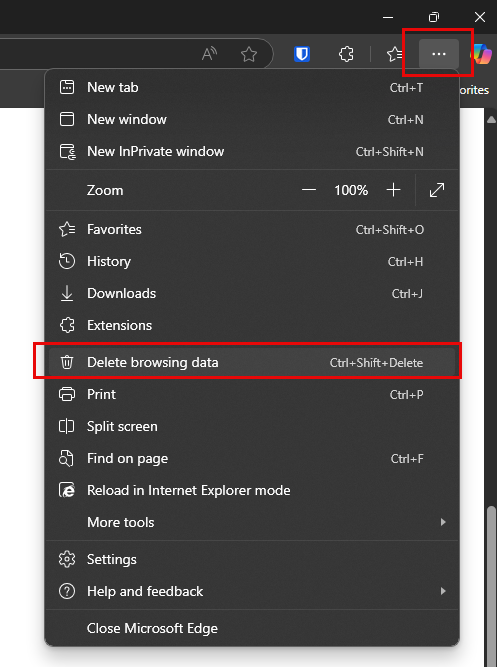Expand the Help and feedback submenu
497x667 pixels.
(252, 591)
